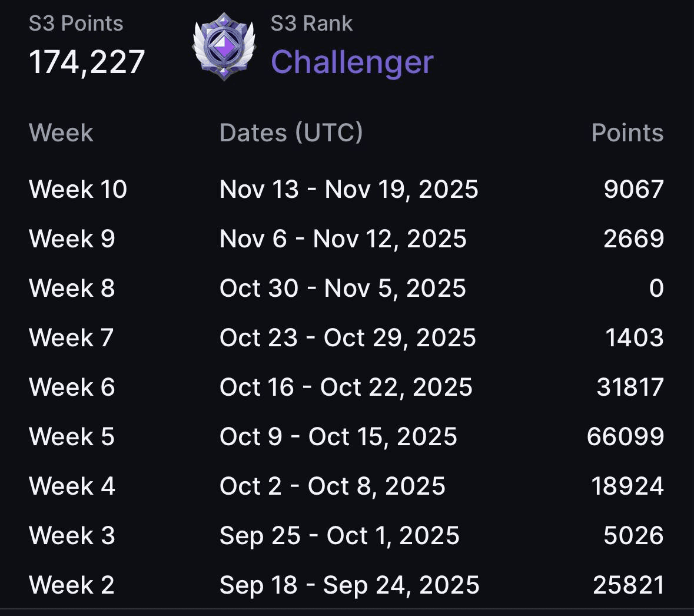
Task: Click the Week column header
Action: tap(61, 133)
